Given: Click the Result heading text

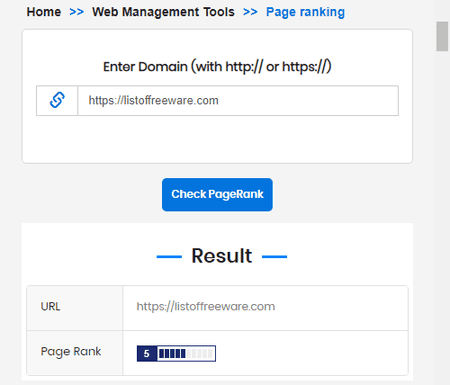Looking at the screenshot, I should pyautogui.click(x=222, y=256).
